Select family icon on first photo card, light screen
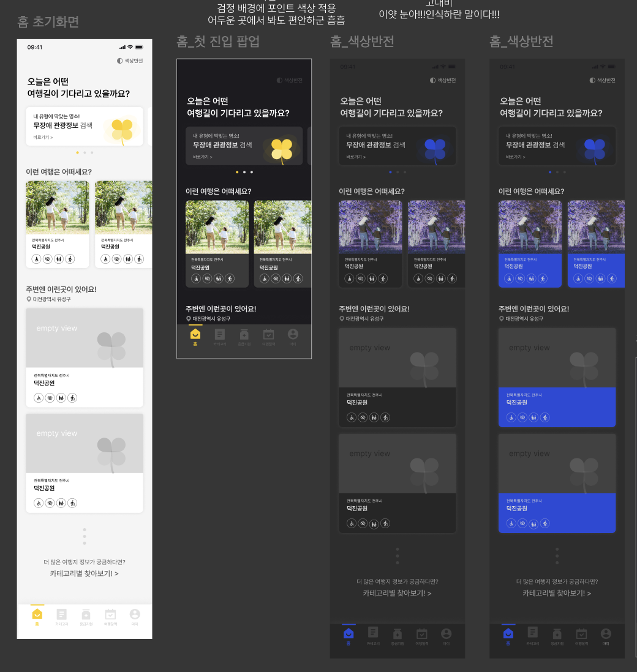637x672 pixels. pyautogui.click(x=59, y=259)
